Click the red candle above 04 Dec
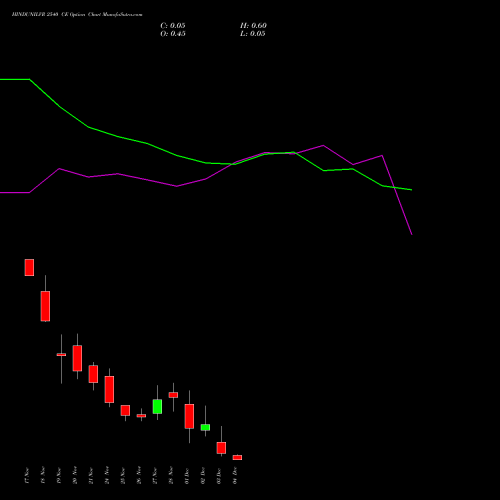Image resolution: width=500 pixels, height=500 pixels. pyautogui.click(x=237, y=457)
